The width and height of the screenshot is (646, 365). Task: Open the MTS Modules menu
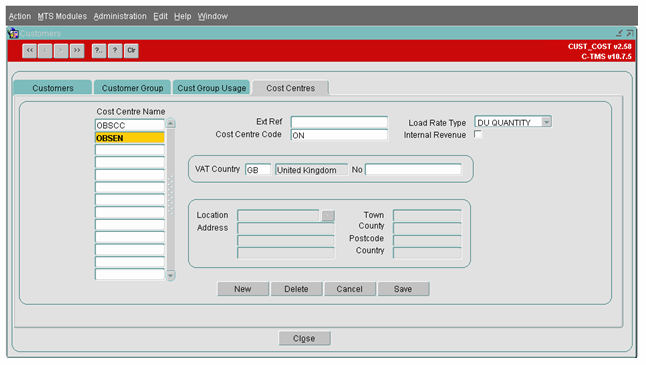click(x=62, y=16)
